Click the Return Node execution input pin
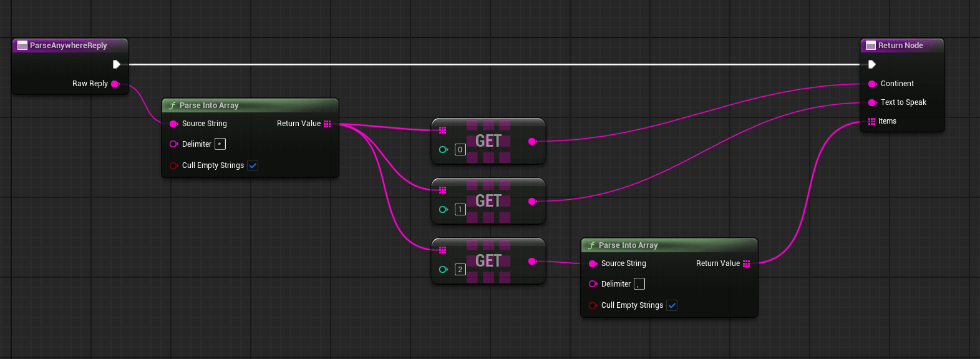Image resolution: width=980 pixels, height=359 pixels. tap(872, 64)
